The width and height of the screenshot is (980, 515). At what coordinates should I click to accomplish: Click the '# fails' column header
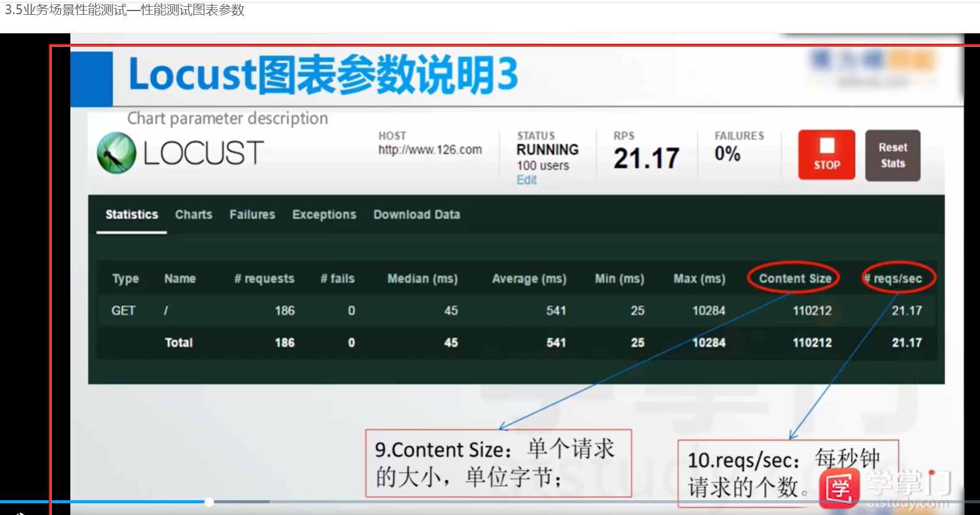pyautogui.click(x=338, y=278)
